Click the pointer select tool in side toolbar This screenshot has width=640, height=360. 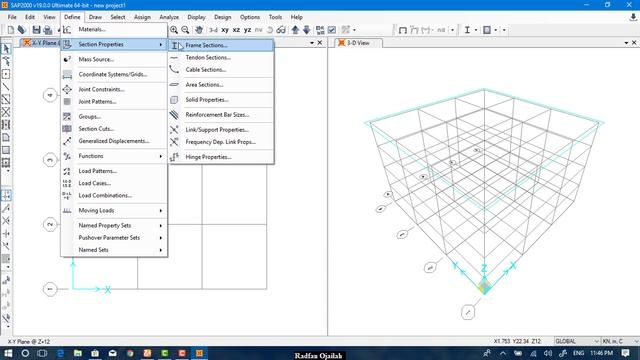coord(6,49)
